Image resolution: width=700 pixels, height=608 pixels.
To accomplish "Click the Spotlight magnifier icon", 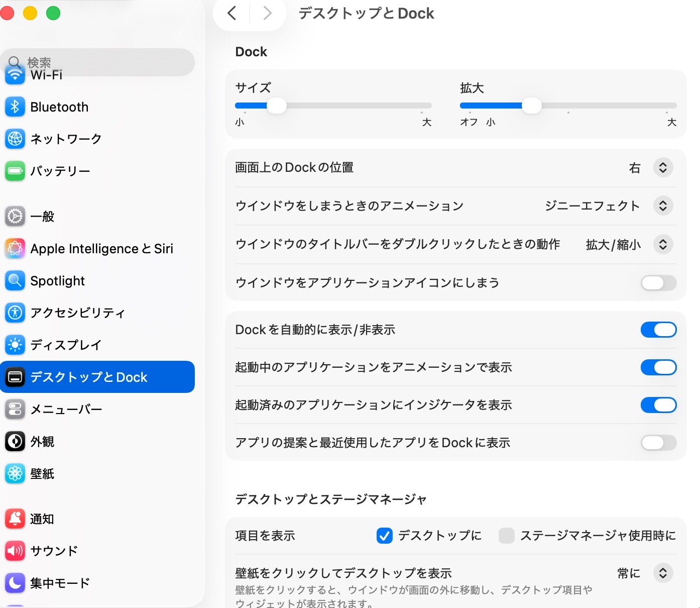I will click(15, 281).
